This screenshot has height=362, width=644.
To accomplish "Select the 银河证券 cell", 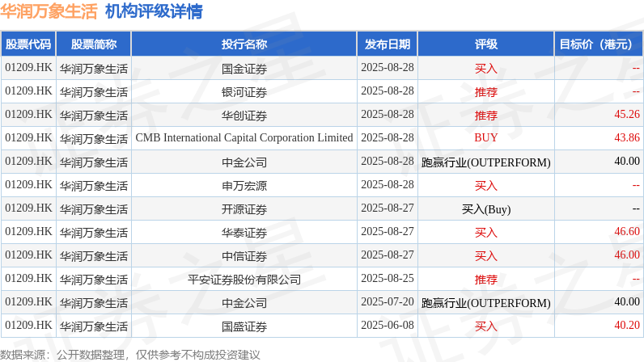I will click(244, 91).
